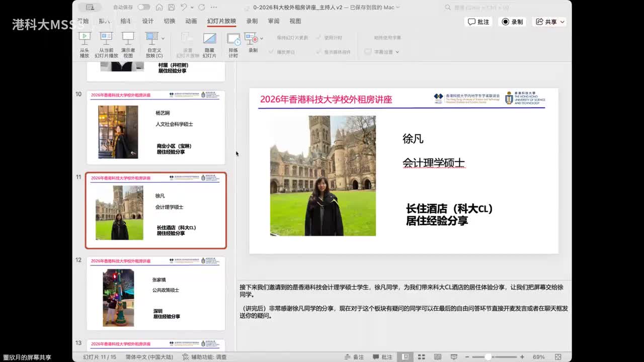Switch to slide sorter view icon
This screenshot has width=644, height=362.
pos(421,357)
